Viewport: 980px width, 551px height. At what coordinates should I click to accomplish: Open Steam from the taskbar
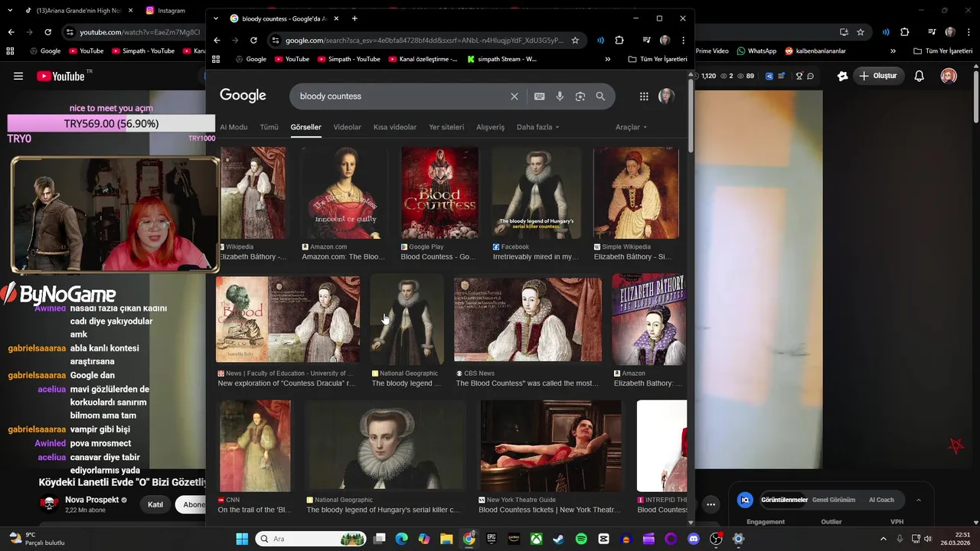click(559, 539)
